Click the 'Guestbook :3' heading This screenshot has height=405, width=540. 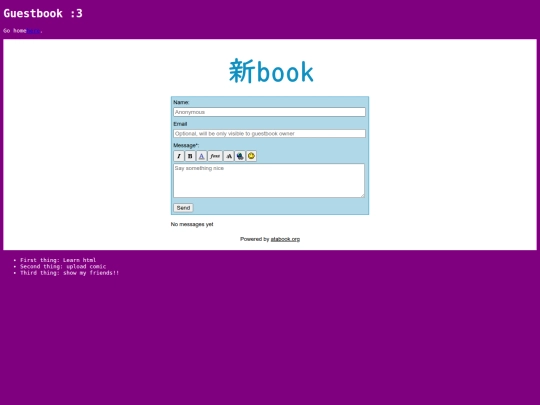click(x=43, y=13)
